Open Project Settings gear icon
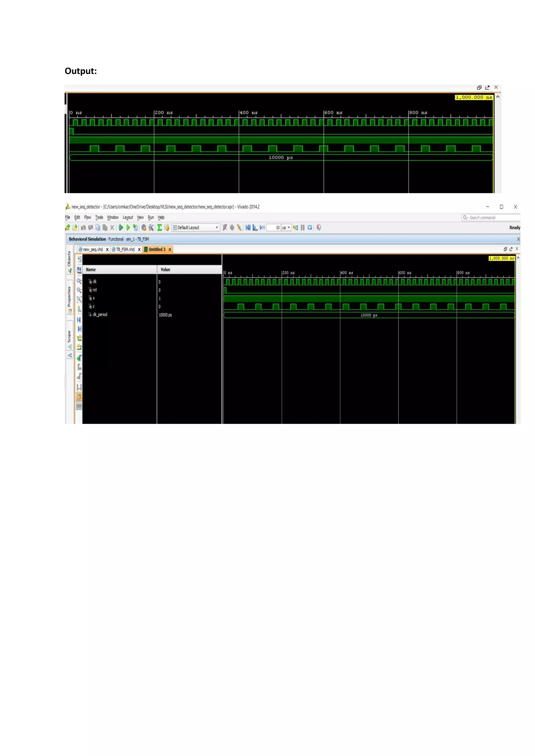The width and height of the screenshot is (535, 756). [144, 228]
